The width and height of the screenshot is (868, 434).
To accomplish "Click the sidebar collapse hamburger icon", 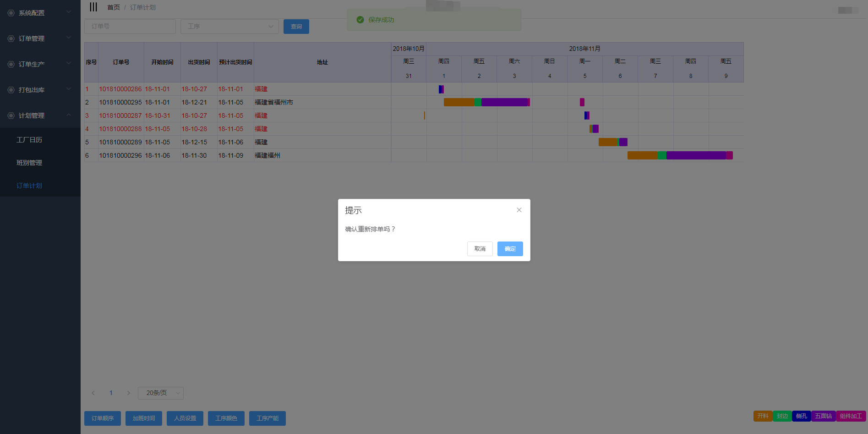I will coord(93,7).
